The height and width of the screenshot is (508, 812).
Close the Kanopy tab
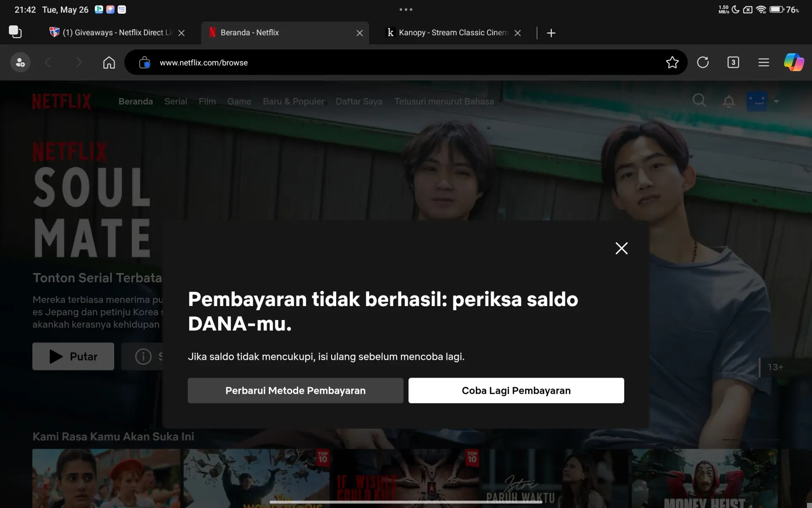click(x=518, y=33)
